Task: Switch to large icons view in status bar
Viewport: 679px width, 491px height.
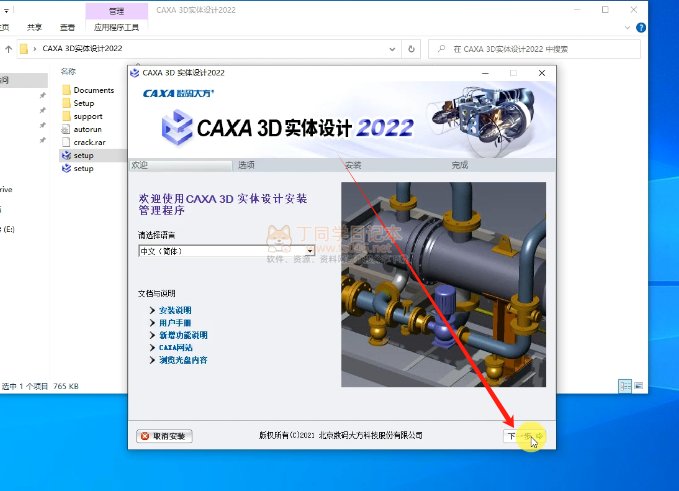Action: (x=639, y=386)
